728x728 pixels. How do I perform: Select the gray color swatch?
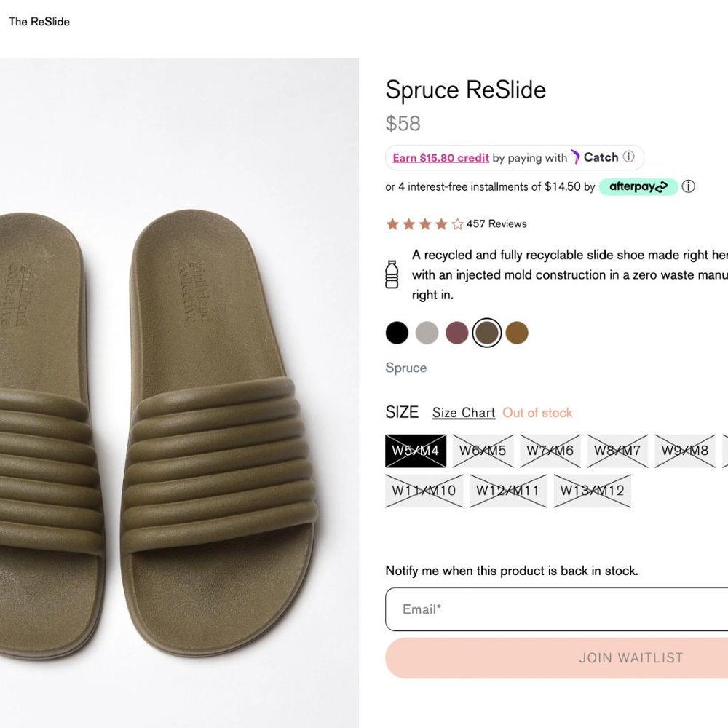coord(427,333)
